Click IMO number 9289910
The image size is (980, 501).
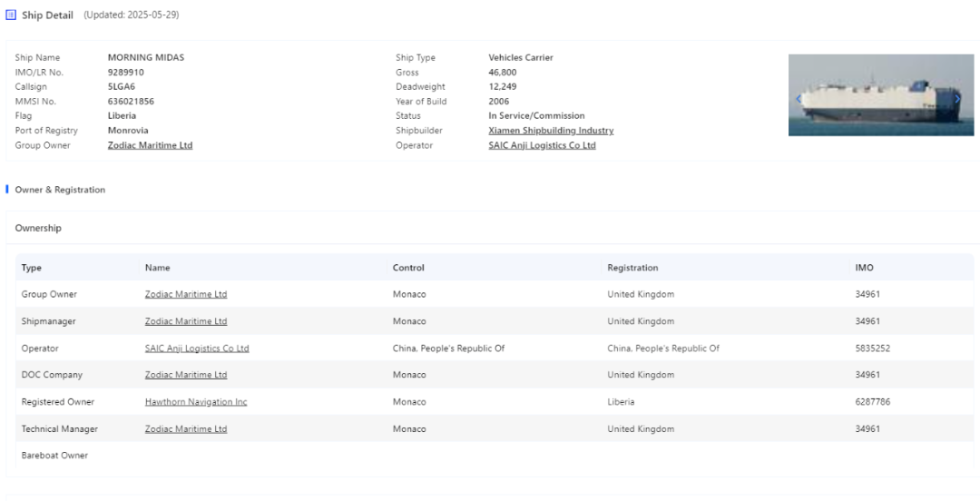click(125, 73)
